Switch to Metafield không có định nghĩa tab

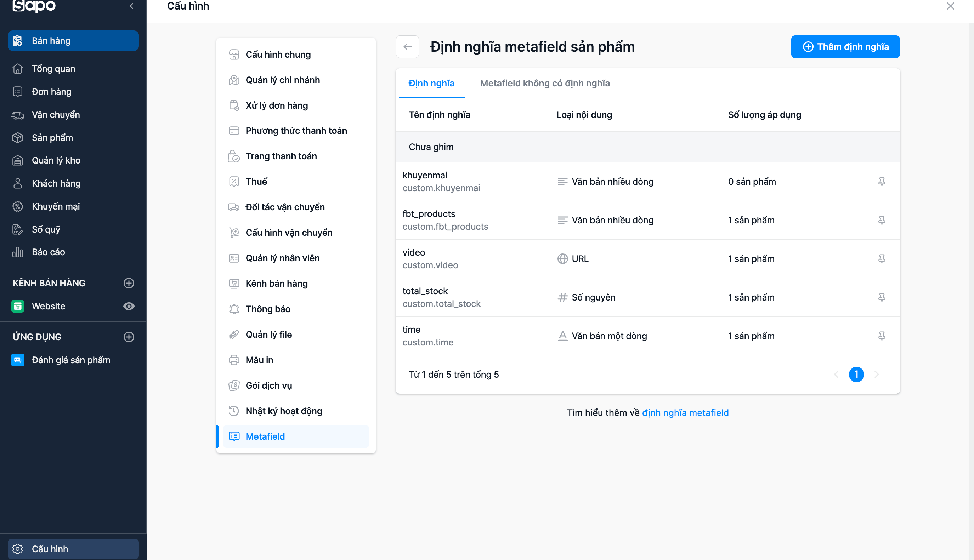545,83
